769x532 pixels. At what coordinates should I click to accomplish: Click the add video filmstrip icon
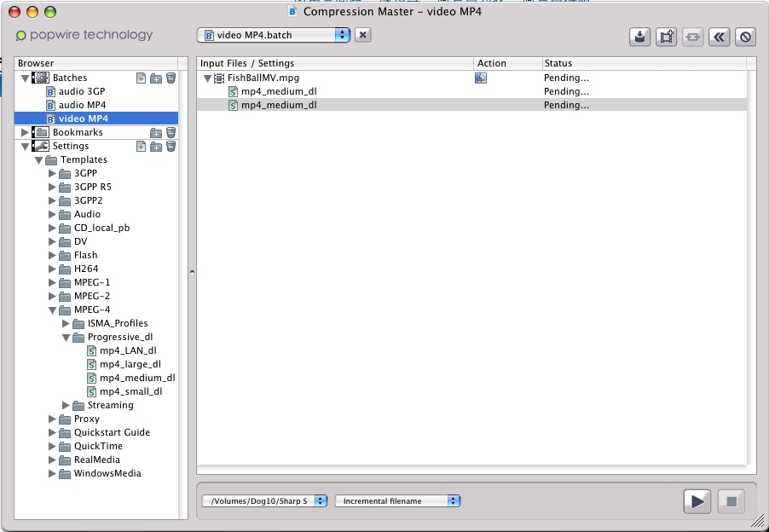[666, 37]
